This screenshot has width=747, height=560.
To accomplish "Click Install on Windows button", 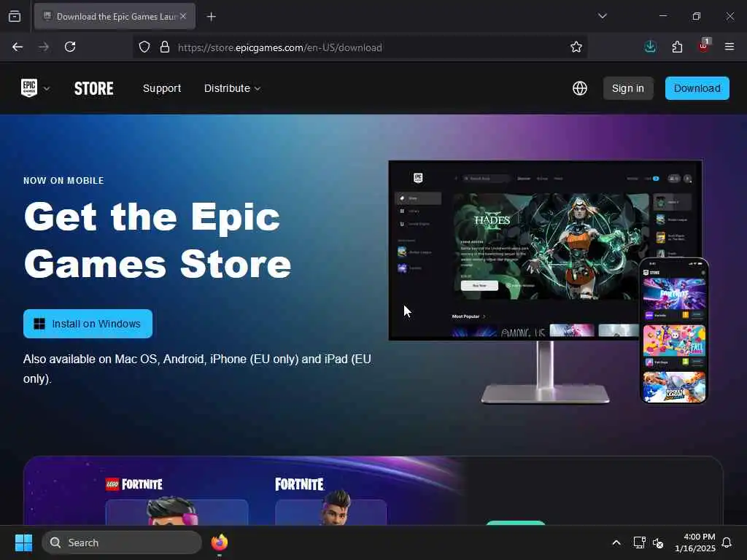I will (x=88, y=324).
